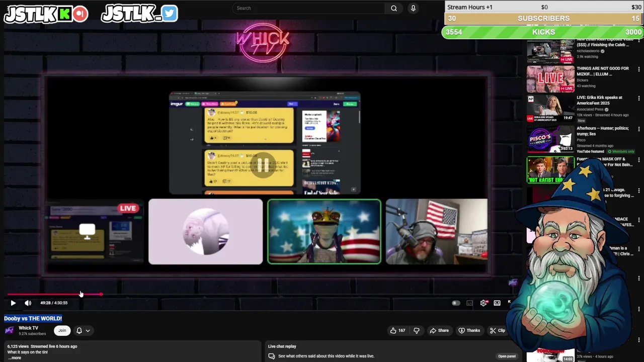Click the 'Live chat replay' heading

(x=282, y=346)
